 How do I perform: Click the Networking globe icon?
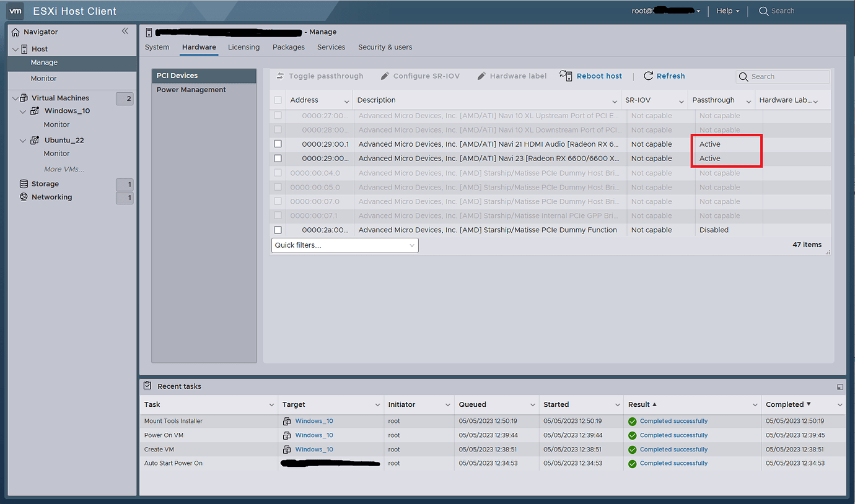tap(24, 197)
